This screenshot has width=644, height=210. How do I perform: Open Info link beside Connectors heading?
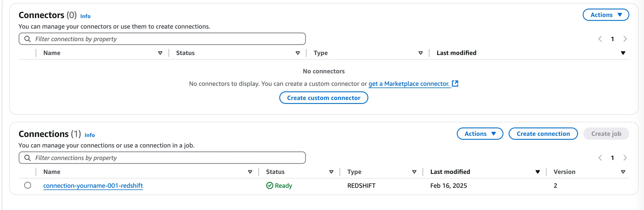coord(85,16)
